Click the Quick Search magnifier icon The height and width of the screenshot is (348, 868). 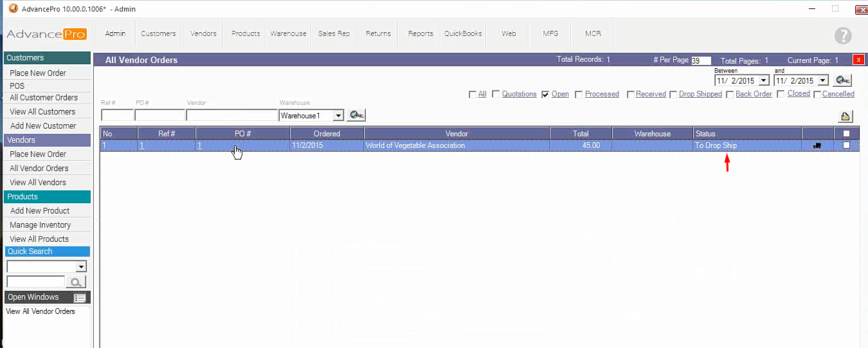pos(76,282)
